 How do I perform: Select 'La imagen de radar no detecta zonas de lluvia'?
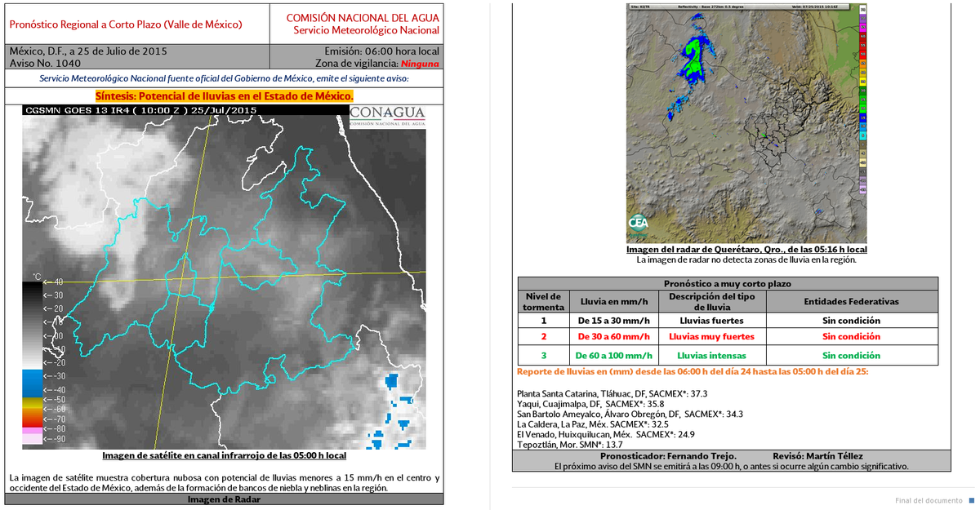pyautogui.click(x=746, y=259)
